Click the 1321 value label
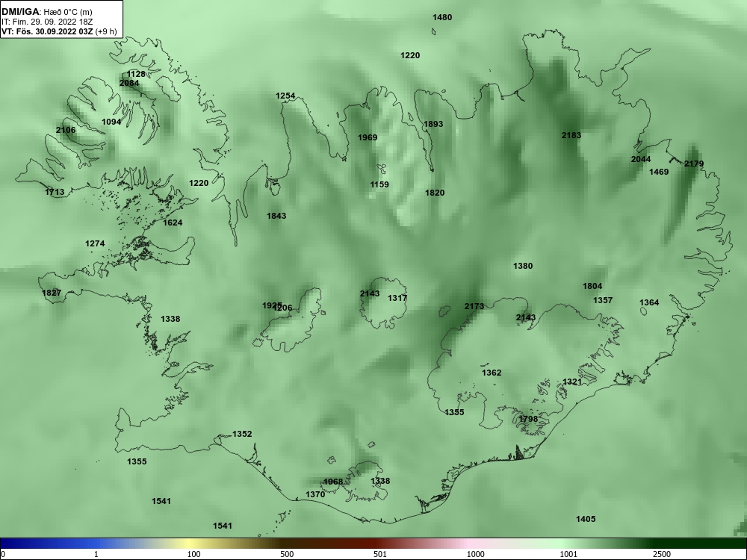Screen dimensions: 747x560 pyautogui.click(x=572, y=382)
